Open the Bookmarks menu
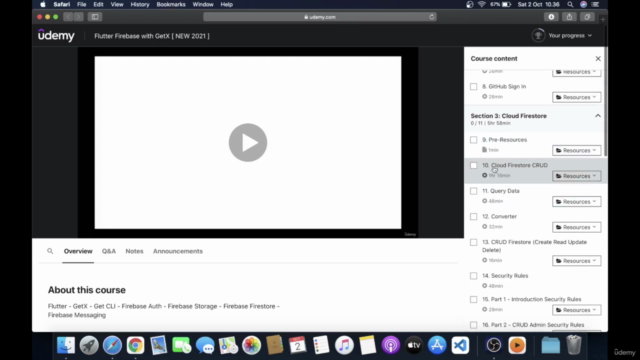 [171, 4]
